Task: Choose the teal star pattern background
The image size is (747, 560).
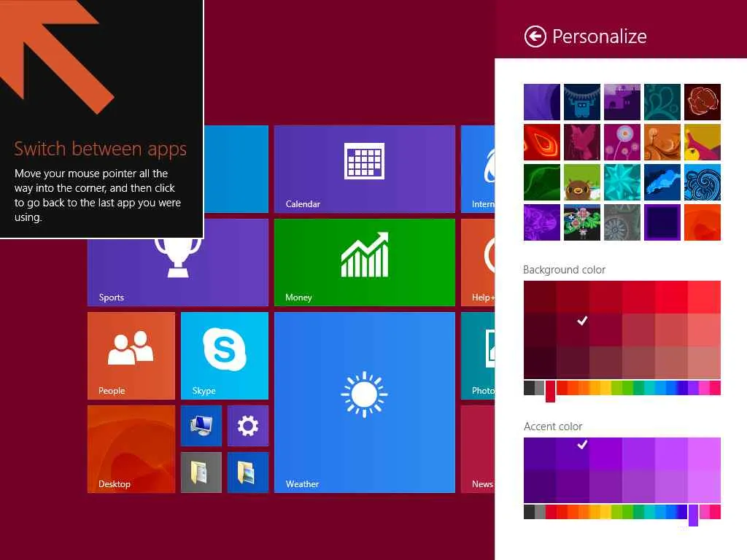Action: (622, 182)
